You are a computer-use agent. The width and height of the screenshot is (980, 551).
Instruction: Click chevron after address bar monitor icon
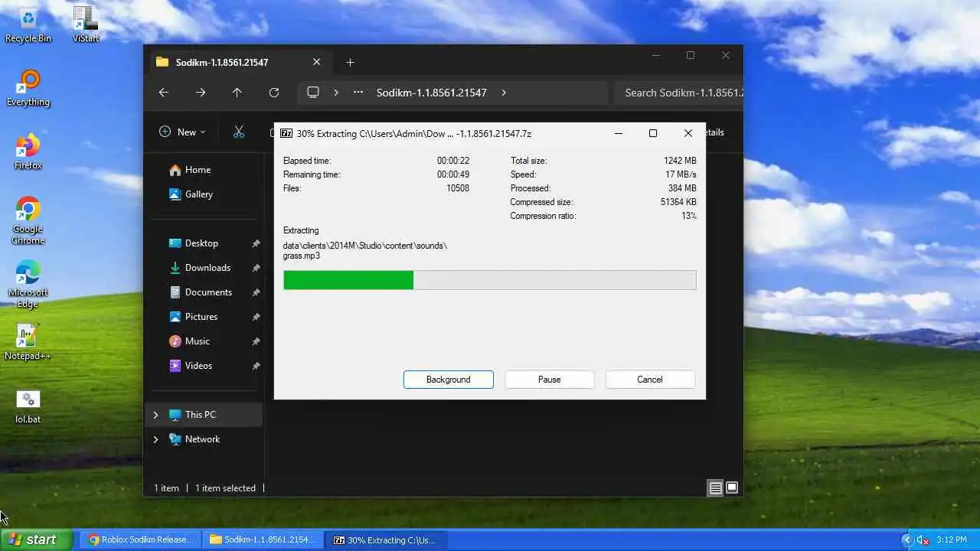pyautogui.click(x=335, y=93)
